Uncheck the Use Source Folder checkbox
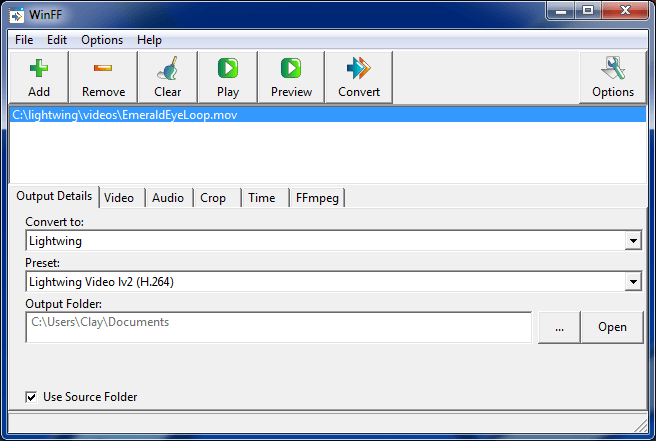Screen dimensions: 656x441 tap(31, 397)
